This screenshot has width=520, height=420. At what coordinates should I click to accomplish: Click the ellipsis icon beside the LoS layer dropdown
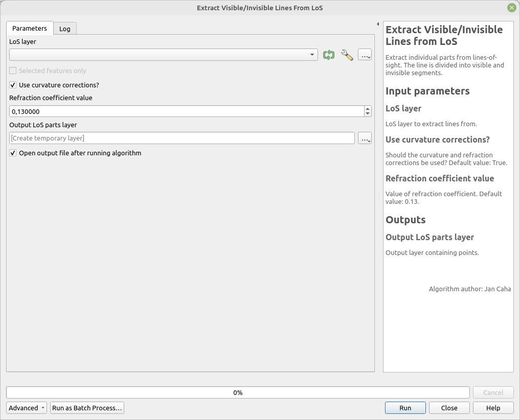365,55
